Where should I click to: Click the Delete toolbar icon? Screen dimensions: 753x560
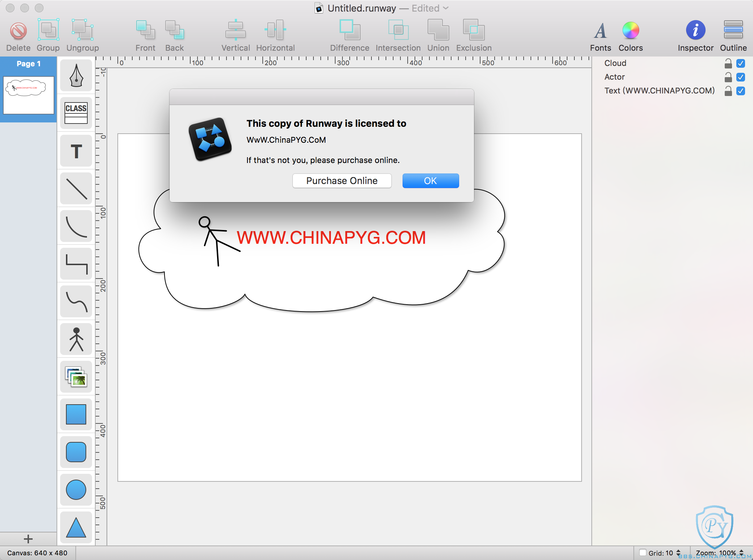point(18,31)
